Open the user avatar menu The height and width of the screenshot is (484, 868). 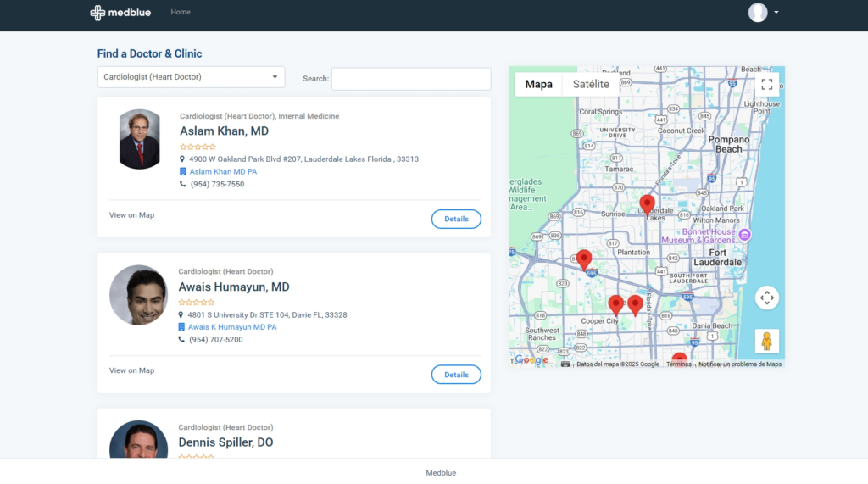(757, 12)
